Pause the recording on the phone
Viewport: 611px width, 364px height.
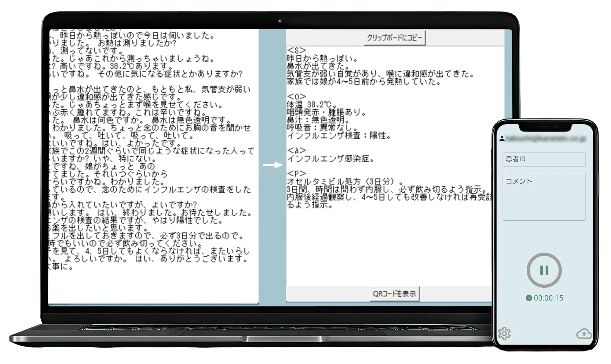pyautogui.click(x=544, y=270)
